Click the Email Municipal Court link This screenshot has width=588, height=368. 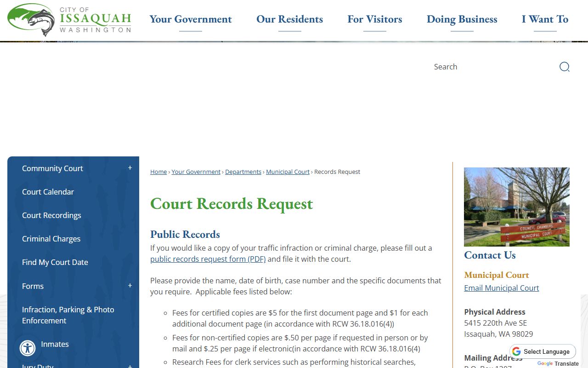(502, 288)
